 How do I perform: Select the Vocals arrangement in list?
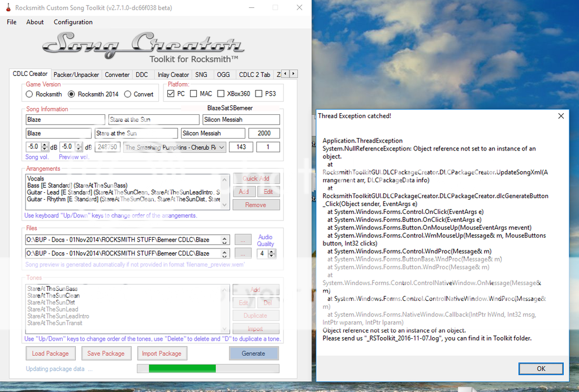(36, 179)
